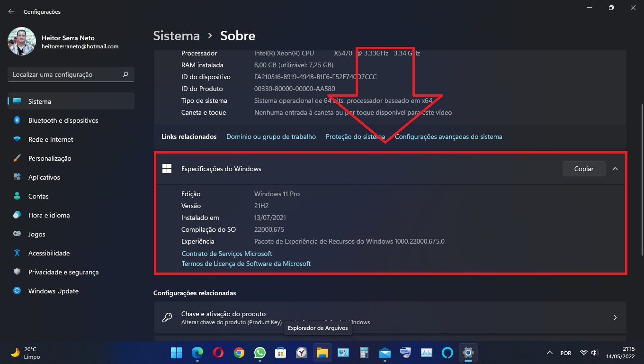Open the Personalização section
The image size is (644, 364).
click(x=71, y=158)
